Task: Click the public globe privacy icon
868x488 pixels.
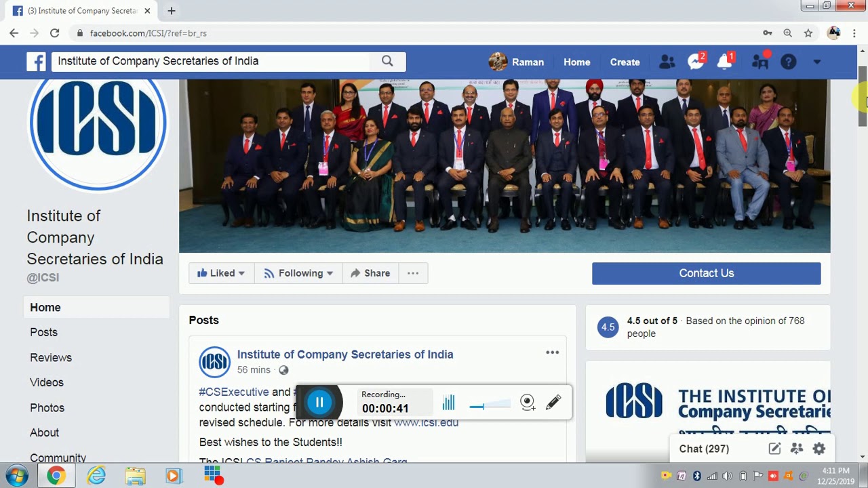Action: [x=283, y=370]
